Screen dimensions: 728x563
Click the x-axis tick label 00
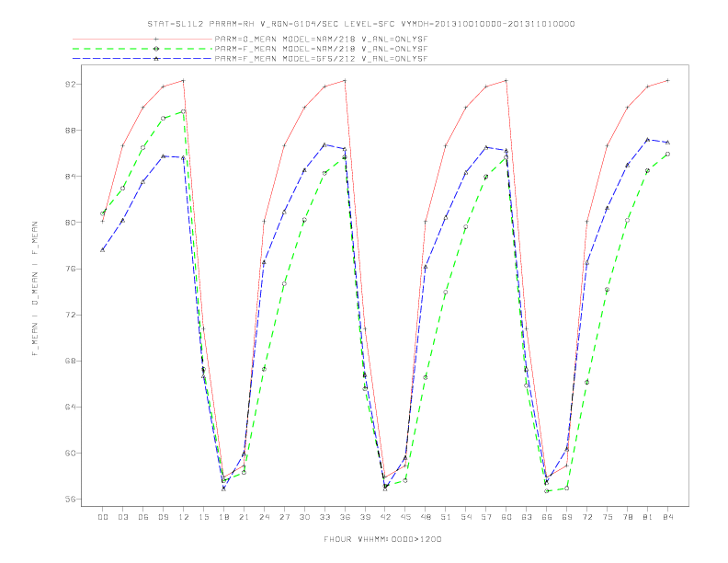point(103,517)
